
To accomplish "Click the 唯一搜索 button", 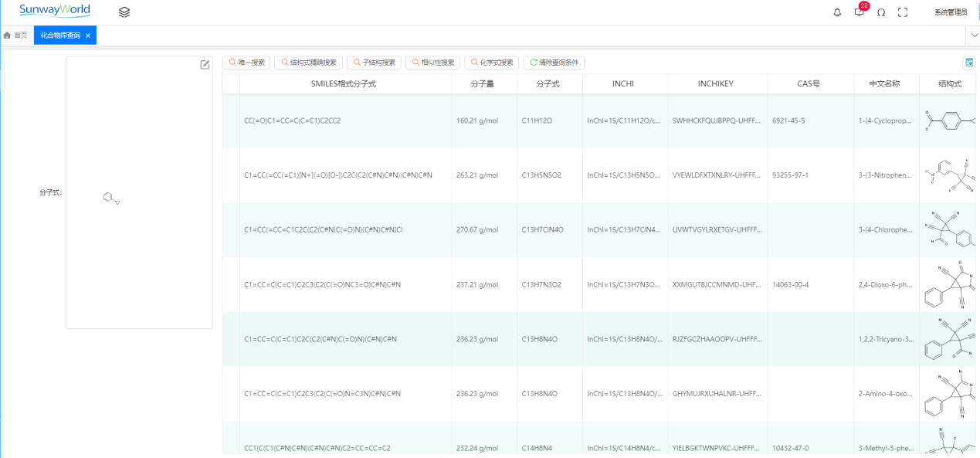I will [246, 63].
